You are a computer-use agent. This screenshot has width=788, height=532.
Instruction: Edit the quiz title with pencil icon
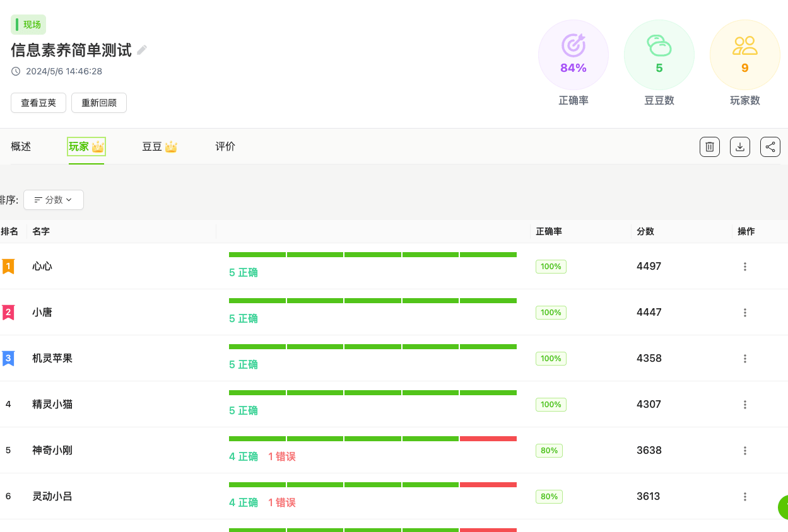(142, 50)
